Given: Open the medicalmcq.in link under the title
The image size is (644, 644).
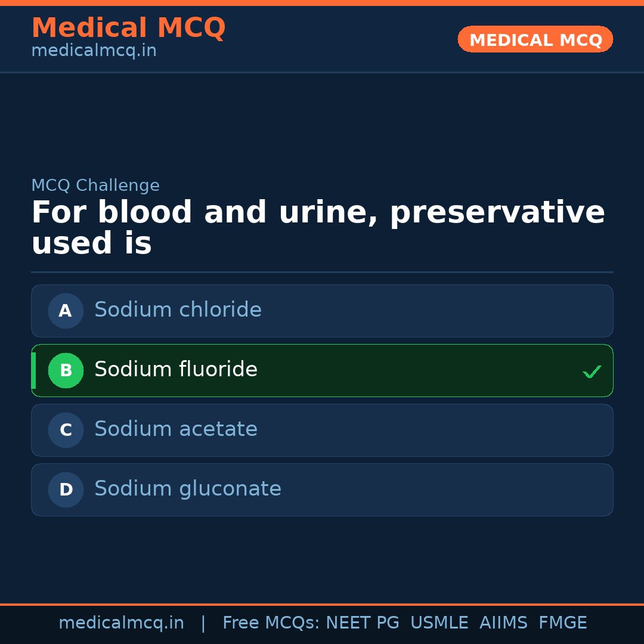Looking at the screenshot, I should coord(94,51).
